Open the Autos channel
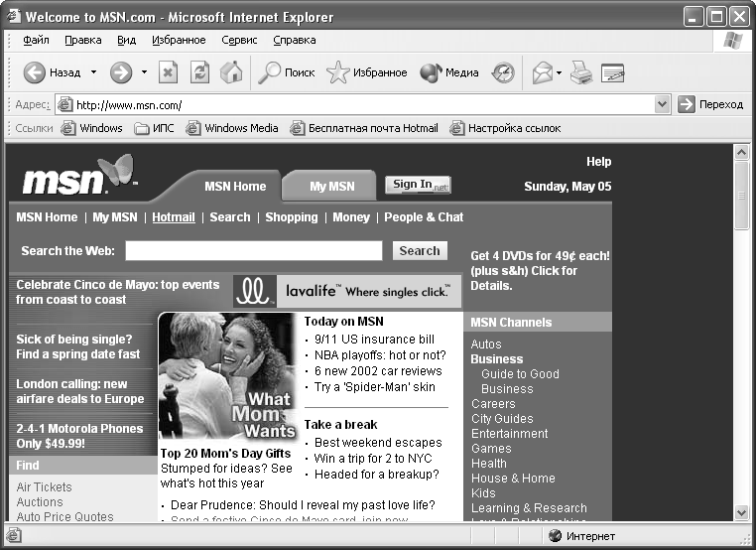Image resolution: width=756 pixels, height=550 pixels. tap(486, 344)
